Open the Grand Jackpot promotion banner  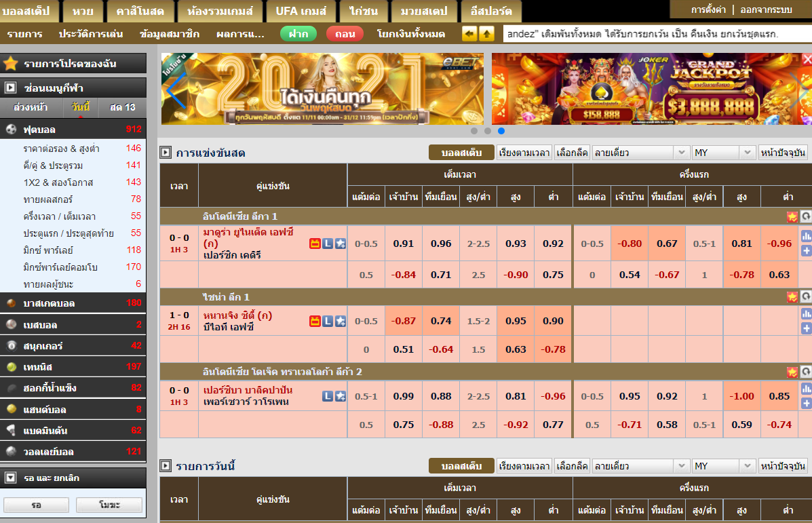[x=651, y=89]
